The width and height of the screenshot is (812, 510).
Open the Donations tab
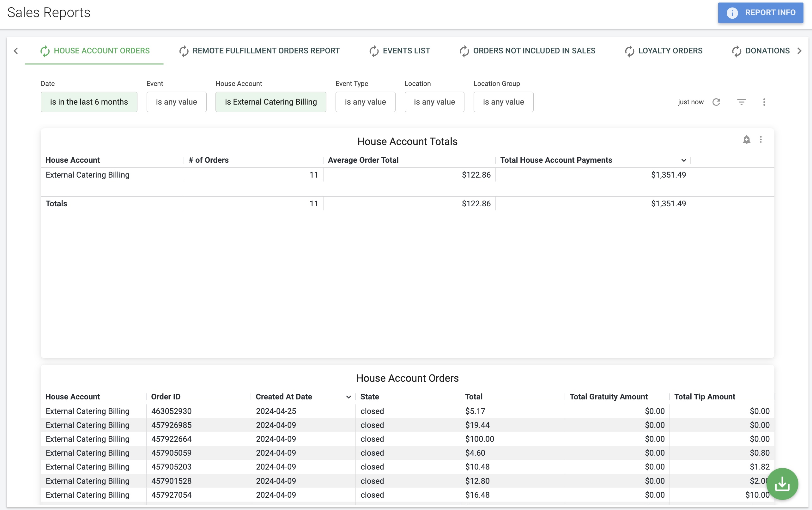[760, 51]
